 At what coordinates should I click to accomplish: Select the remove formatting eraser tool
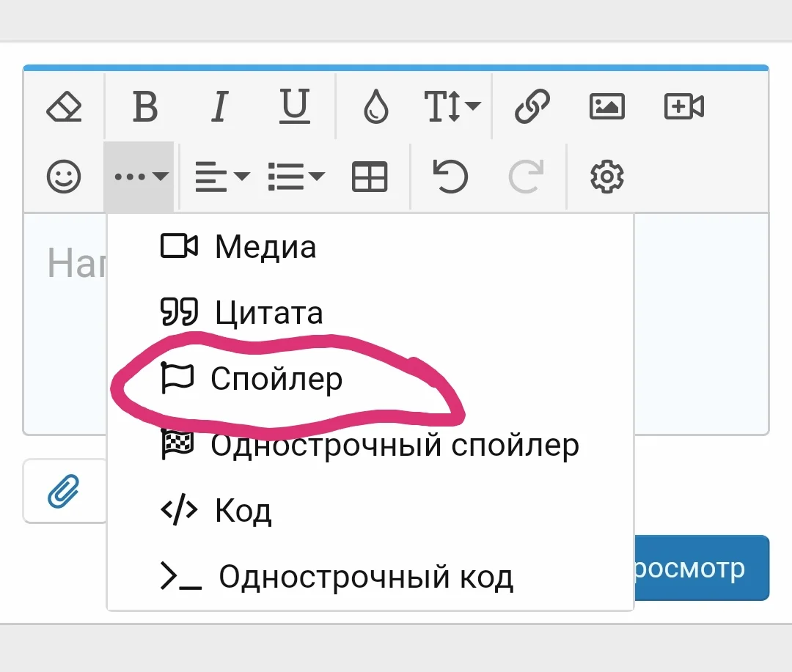pos(65,106)
